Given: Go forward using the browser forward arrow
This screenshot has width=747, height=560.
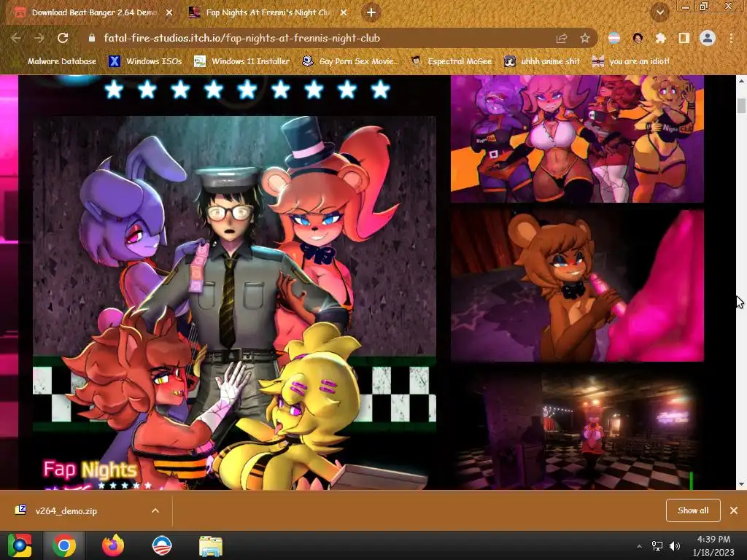Looking at the screenshot, I should [x=39, y=38].
